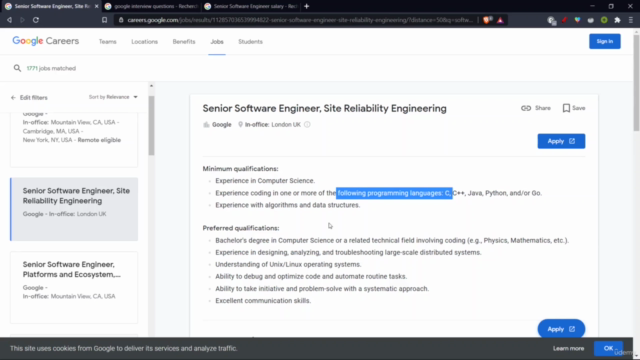Save the job with the bookmark icon
640x360 pixels.
(x=566, y=108)
